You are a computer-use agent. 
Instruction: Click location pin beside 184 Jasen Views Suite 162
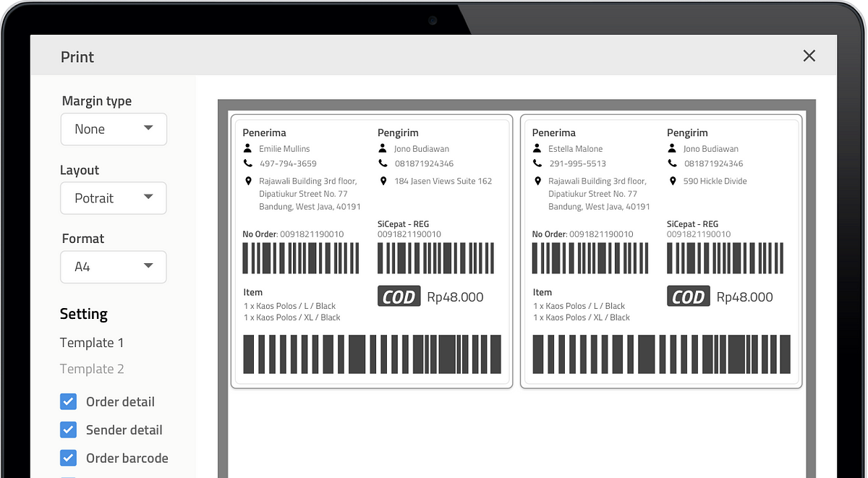coord(383,181)
